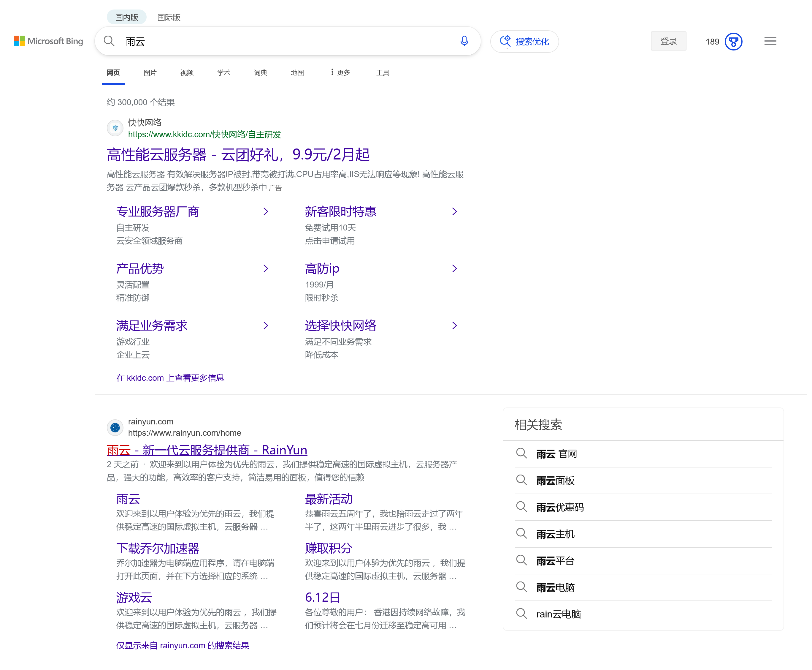
Task: Open the 雨云 - 新一代云服务提供商 link
Action: click(x=207, y=450)
